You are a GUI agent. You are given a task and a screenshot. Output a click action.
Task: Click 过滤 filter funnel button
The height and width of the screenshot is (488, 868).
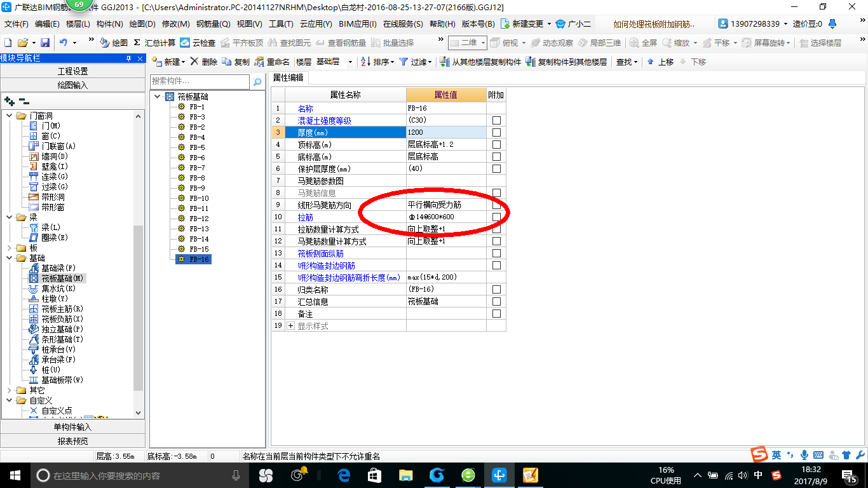click(415, 62)
